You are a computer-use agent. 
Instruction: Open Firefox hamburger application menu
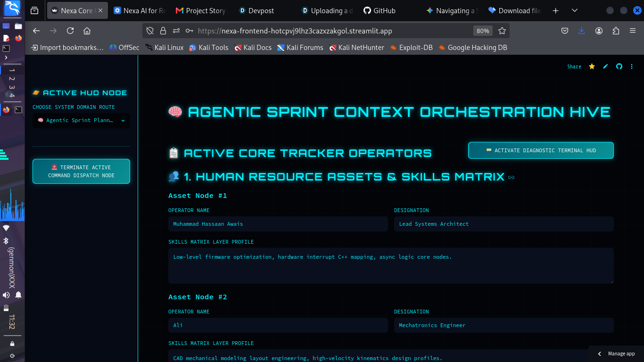tap(633, 31)
